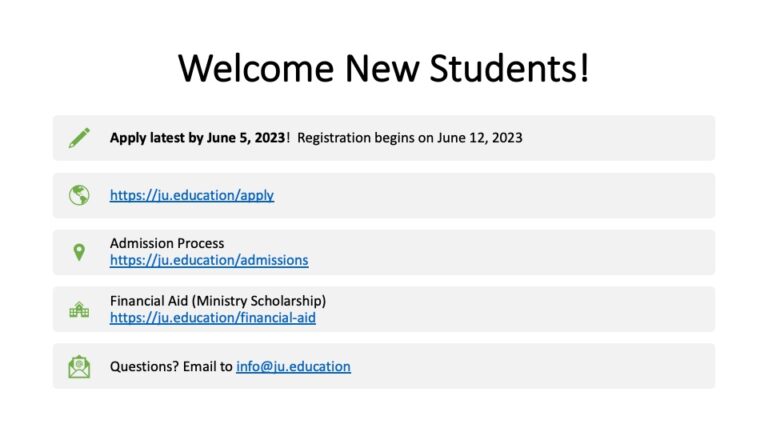Click the green globe icon

(79, 195)
